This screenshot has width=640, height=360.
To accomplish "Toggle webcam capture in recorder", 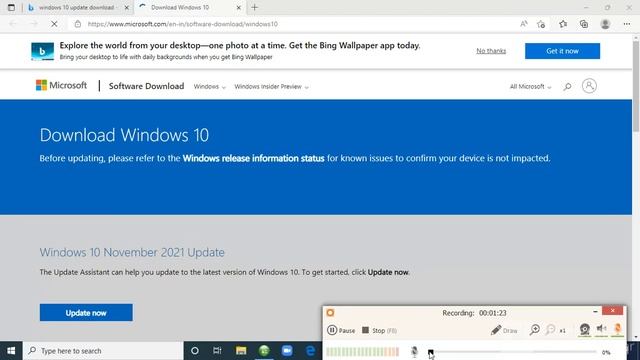I will [x=584, y=329].
